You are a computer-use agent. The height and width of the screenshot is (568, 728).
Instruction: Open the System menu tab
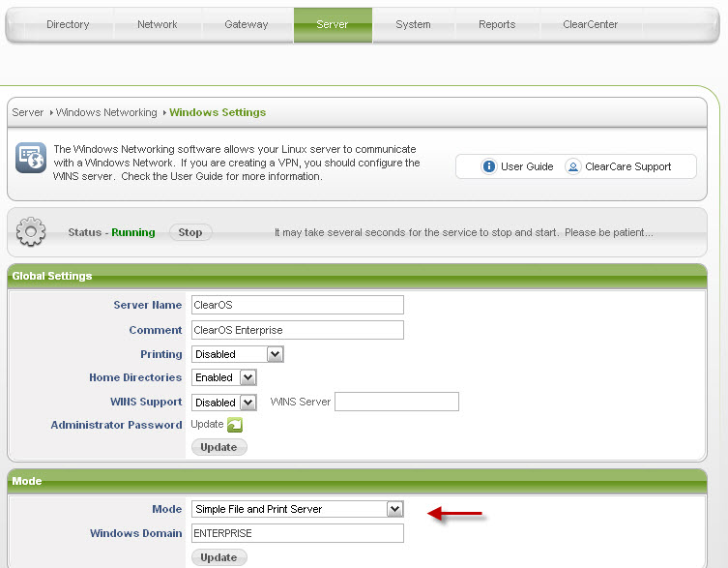click(413, 24)
